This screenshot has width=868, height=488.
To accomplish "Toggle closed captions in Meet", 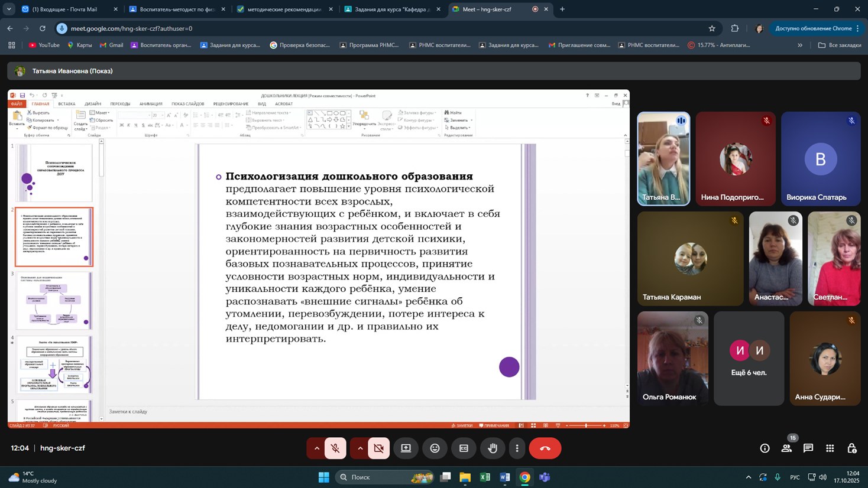I will (x=464, y=448).
